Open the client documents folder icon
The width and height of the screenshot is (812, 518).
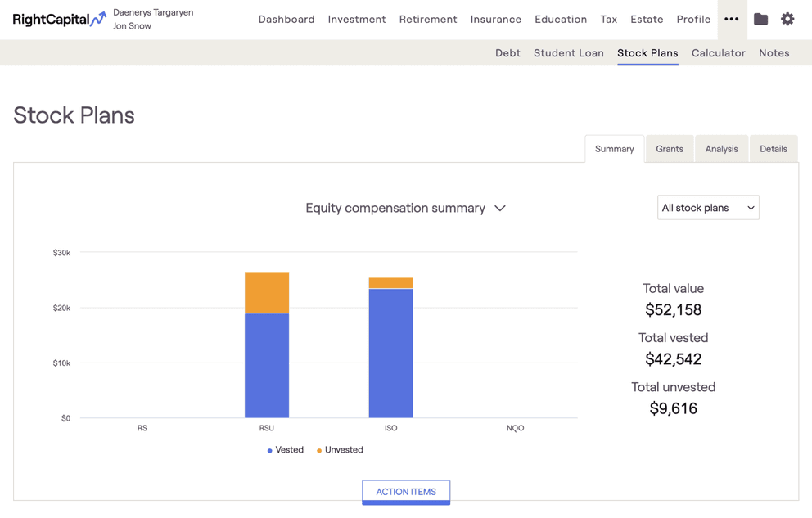tap(760, 19)
